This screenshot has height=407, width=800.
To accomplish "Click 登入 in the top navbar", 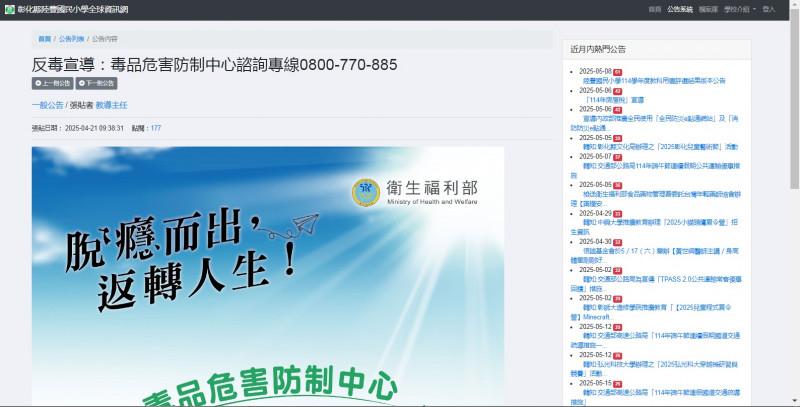I will [769, 9].
